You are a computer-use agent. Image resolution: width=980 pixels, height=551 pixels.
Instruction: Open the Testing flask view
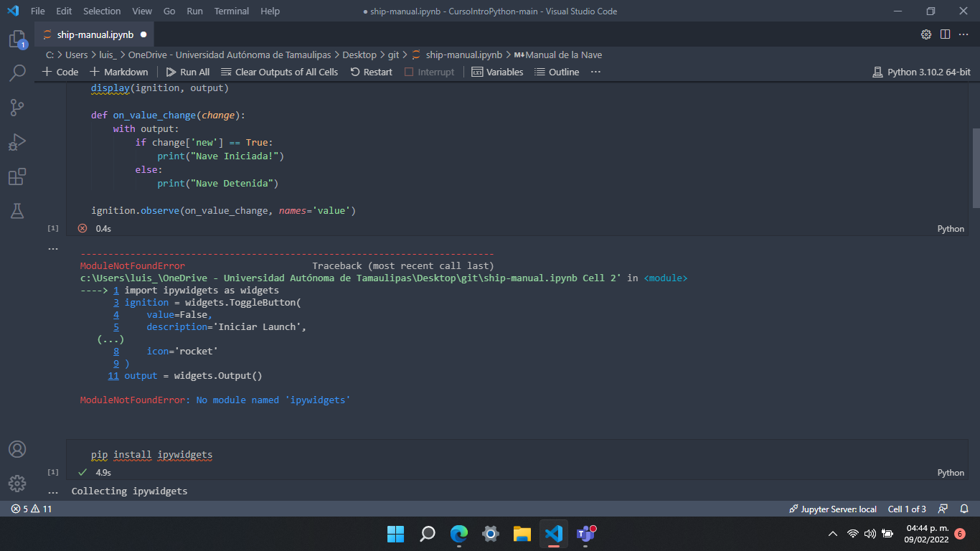[17, 210]
